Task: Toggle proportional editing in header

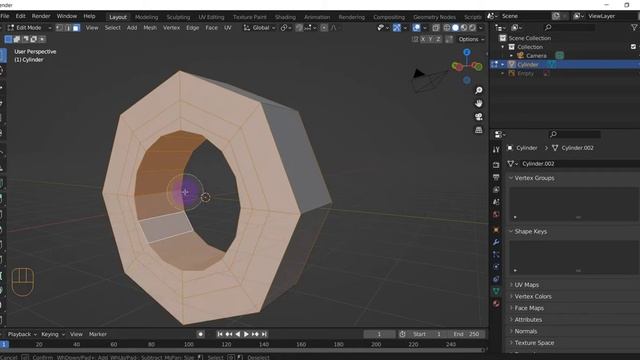Action: tap(324, 28)
